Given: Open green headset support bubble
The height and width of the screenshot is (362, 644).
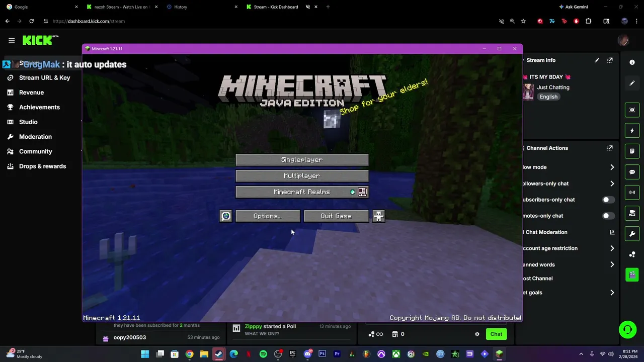Looking at the screenshot, I should [627, 330].
